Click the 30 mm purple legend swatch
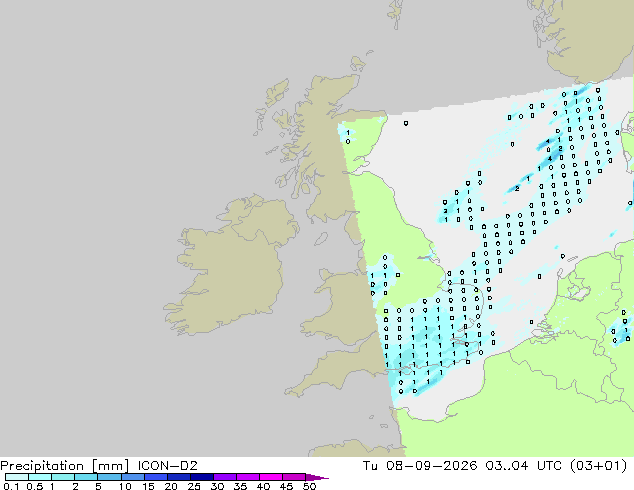The height and width of the screenshot is (490, 634). pyautogui.click(x=225, y=477)
